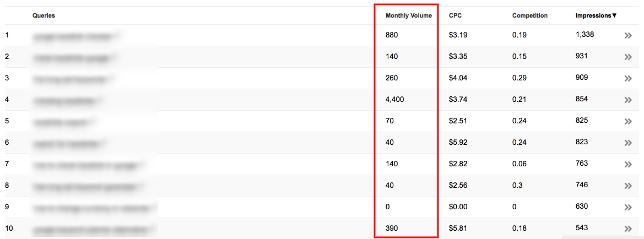Sort by the Impressions column header
This screenshot has width=644, height=239.
[x=596, y=15]
